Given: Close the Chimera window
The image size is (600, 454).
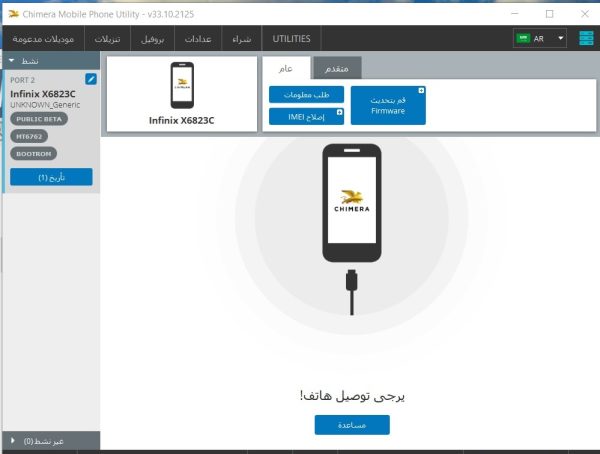Looking at the screenshot, I should [x=585, y=14].
